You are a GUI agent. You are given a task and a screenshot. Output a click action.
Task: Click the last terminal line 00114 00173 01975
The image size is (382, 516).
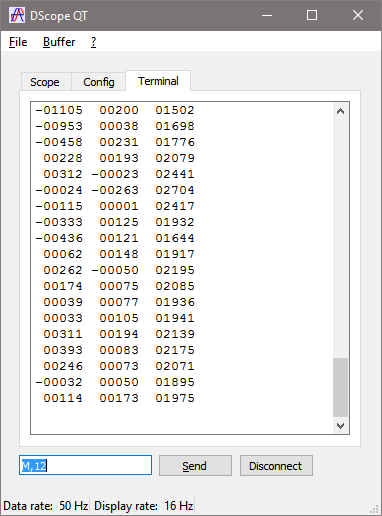coord(115,398)
